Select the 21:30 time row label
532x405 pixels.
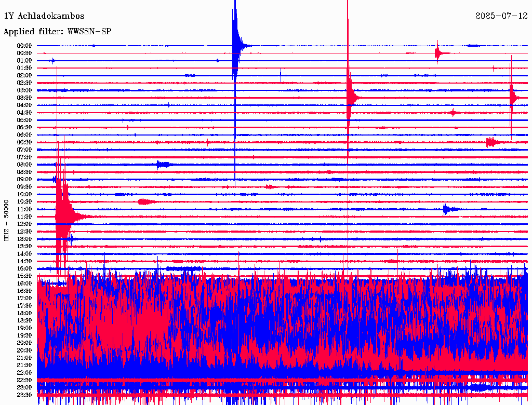click(x=24, y=366)
